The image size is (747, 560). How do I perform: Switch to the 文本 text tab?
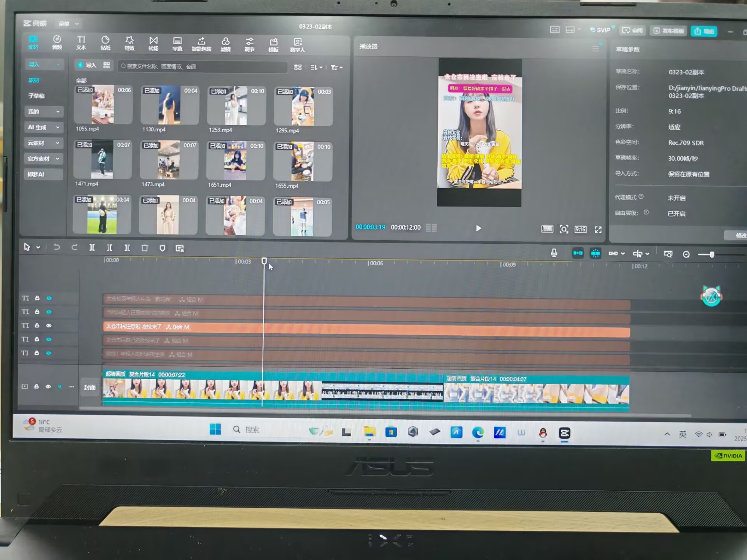click(x=81, y=43)
